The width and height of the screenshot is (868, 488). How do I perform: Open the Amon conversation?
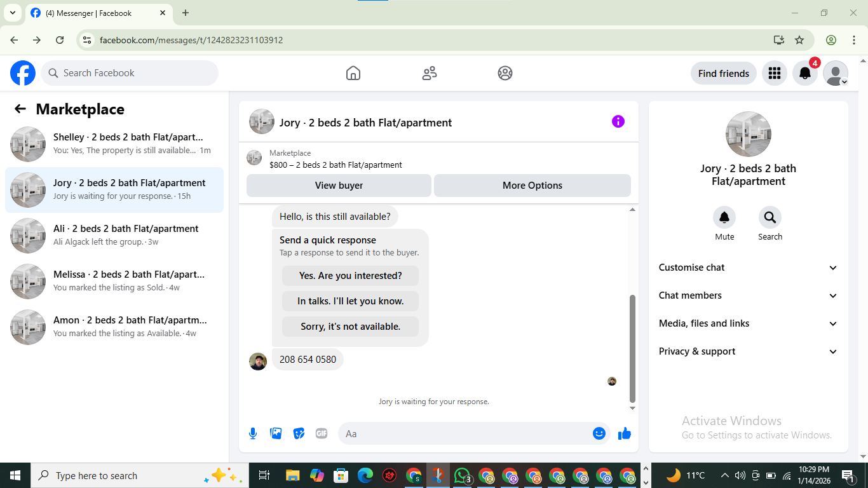click(114, 327)
